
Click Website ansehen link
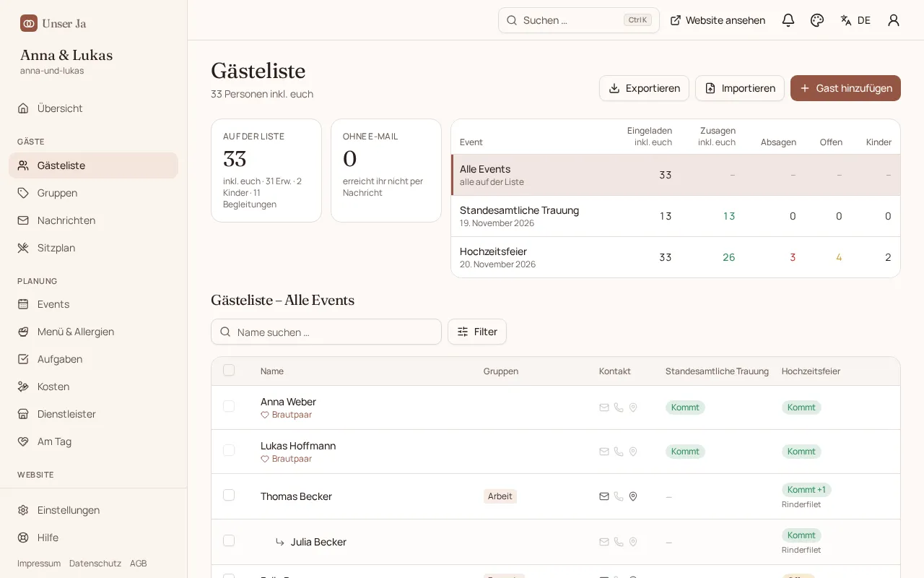[718, 20]
